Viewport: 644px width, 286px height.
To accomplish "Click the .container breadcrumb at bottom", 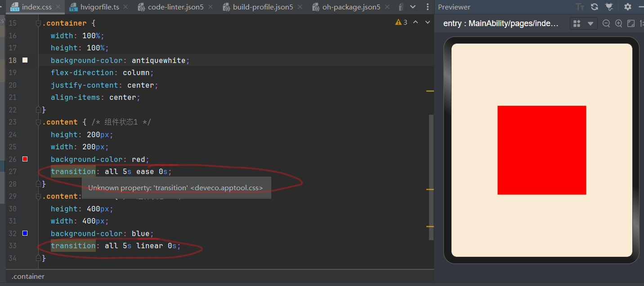I will click(x=28, y=277).
